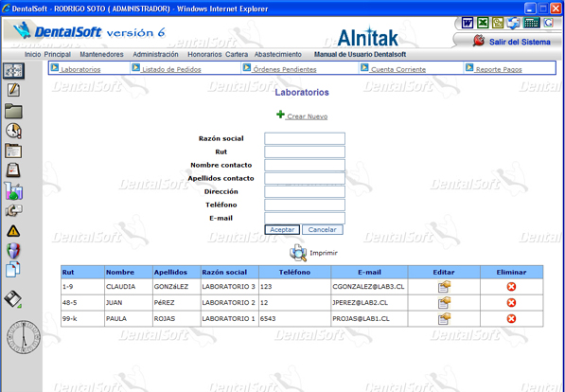565x392 pixels.
Task: Click the blue sync mail icon
Action: (513, 23)
